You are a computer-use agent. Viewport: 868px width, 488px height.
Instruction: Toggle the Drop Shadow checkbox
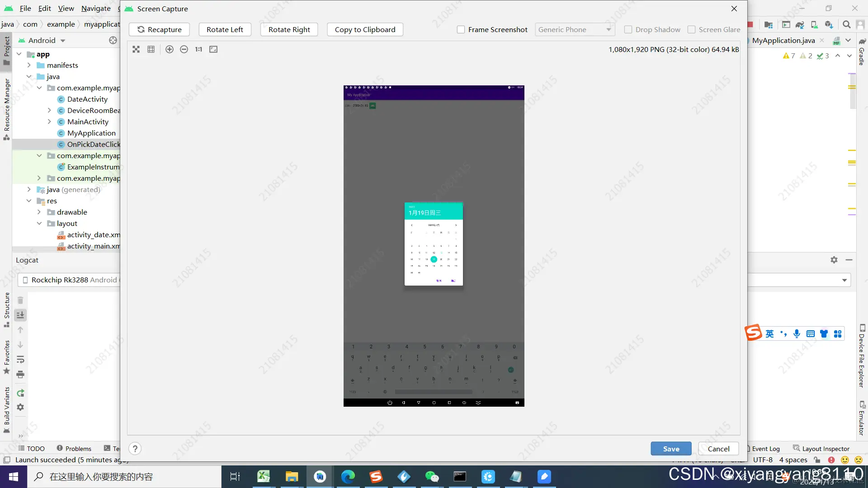click(628, 30)
